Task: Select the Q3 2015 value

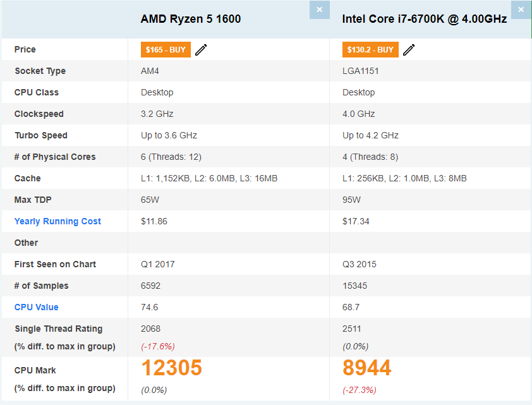Action: tap(360, 264)
